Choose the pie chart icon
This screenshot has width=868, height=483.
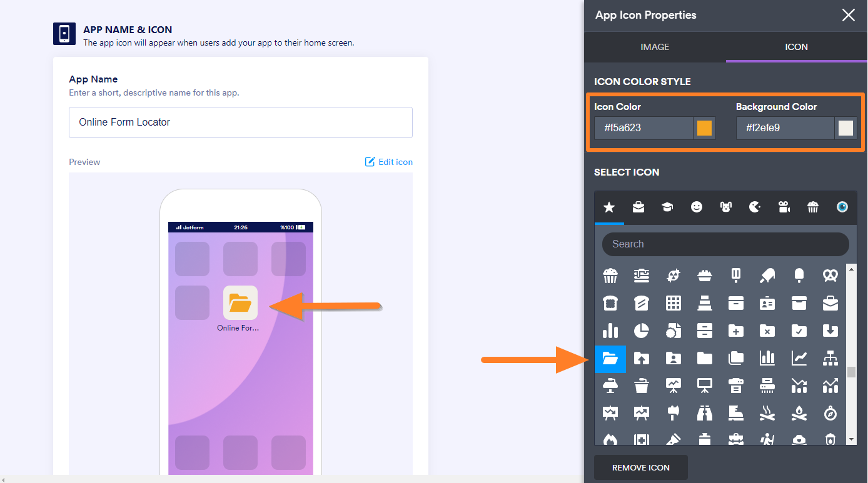point(642,330)
